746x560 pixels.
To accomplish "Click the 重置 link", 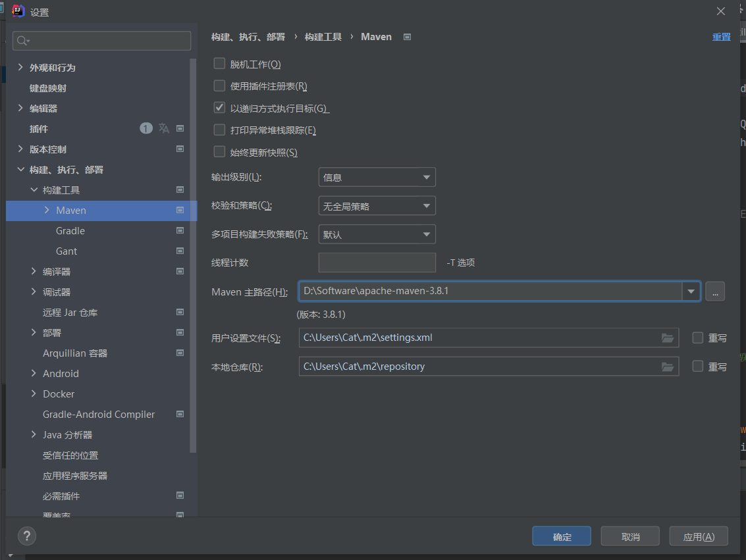I will (x=721, y=37).
